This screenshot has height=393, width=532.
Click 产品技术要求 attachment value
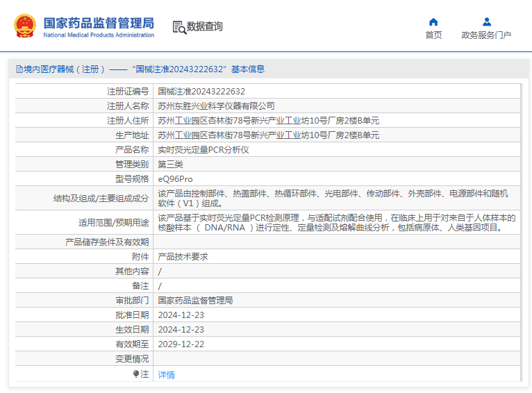(183, 257)
